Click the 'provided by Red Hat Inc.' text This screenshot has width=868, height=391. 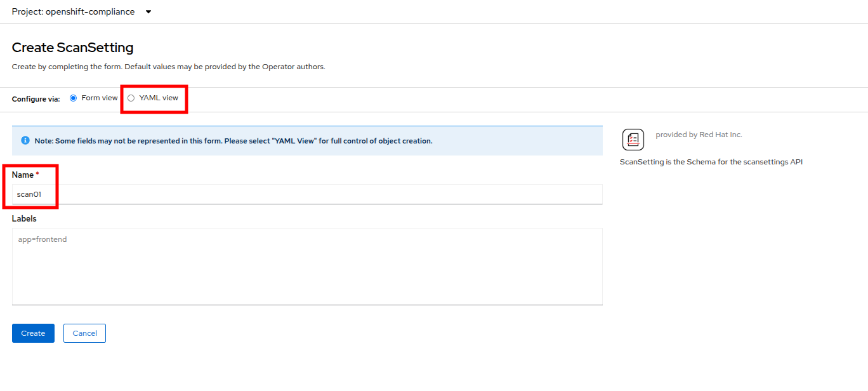699,135
